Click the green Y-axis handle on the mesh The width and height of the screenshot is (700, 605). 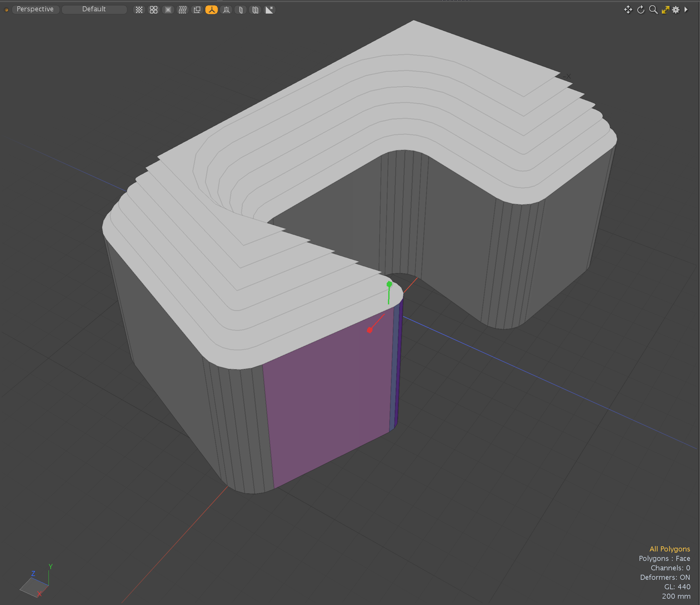coord(389,284)
